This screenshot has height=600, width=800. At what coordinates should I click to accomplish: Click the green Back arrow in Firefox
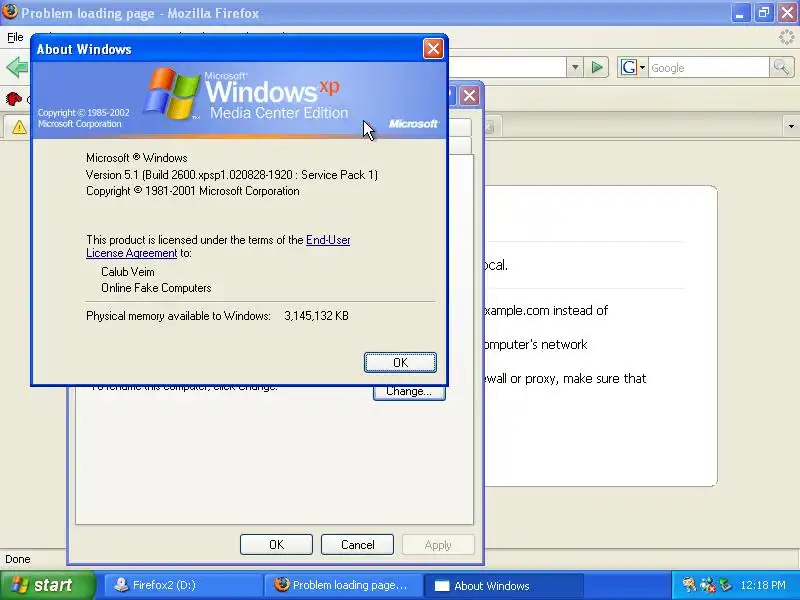tap(16, 67)
